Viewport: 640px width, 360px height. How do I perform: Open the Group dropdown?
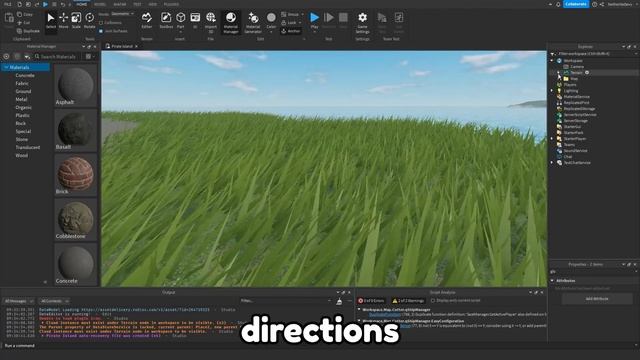[x=292, y=14]
